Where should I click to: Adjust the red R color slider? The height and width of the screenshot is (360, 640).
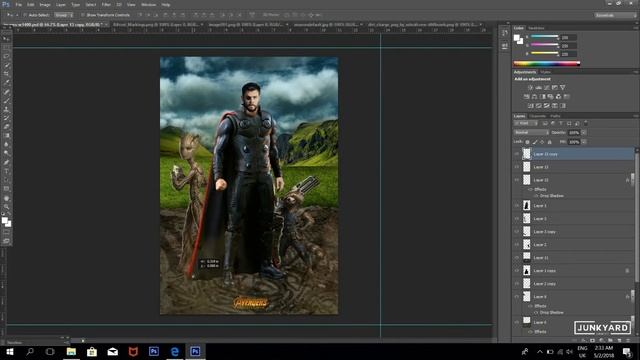pyautogui.click(x=544, y=37)
